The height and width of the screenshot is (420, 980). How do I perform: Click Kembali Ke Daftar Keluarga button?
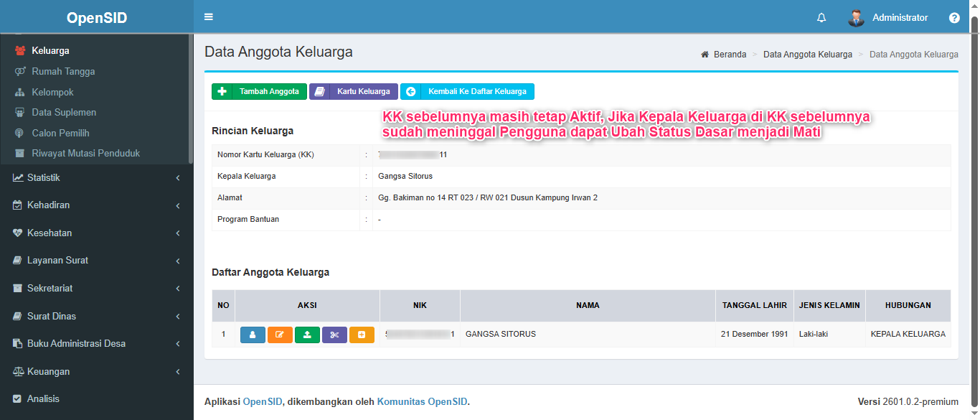click(x=467, y=92)
